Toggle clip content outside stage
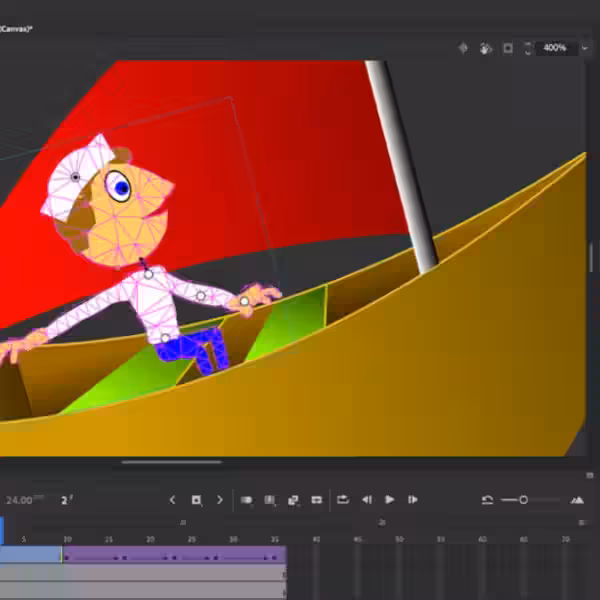The height and width of the screenshot is (600, 600). pyautogui.click(x=508, y=48)
